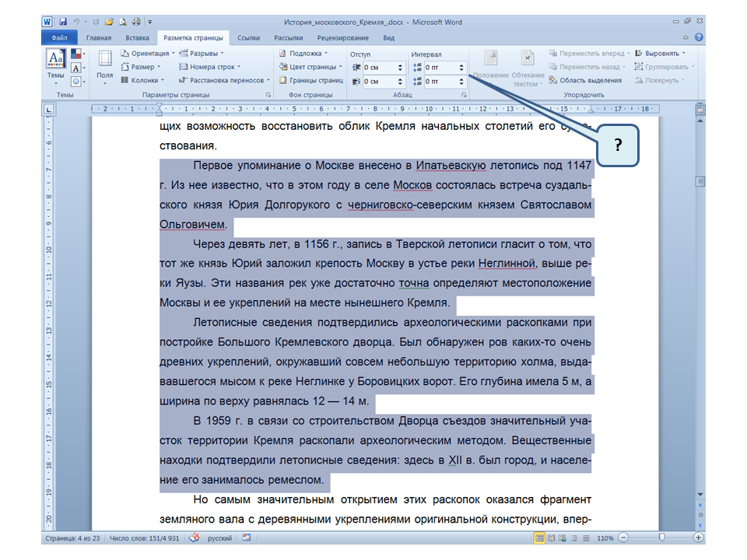Open Границы страниц (Page Borders) dialog
This screenshot has height=560, width=747.
click(310, 80)
